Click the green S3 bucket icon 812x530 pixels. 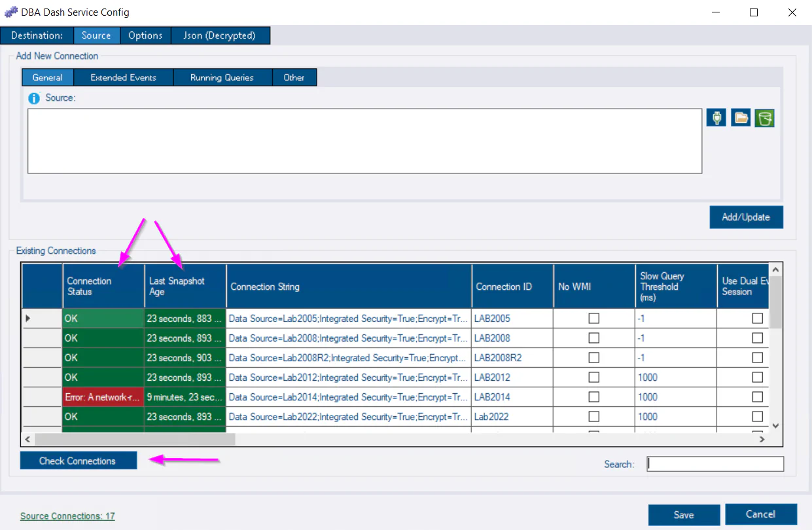tap(764, 118)
